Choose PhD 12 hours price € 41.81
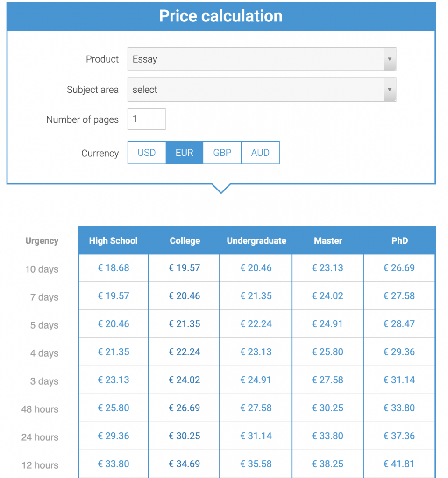448x478 pixels. (x=399, y=464)
